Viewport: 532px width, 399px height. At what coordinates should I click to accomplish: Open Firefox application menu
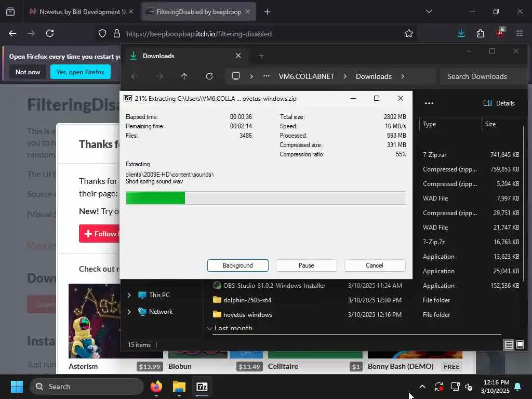click(520, 33)
